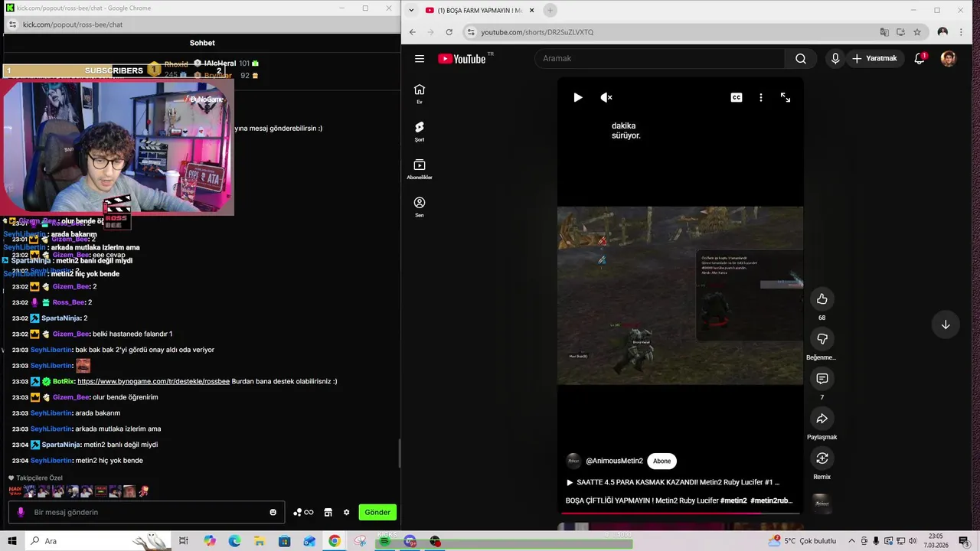Image resolution: width=980 pixels, height=551 pixels.
Task: Reload the YouTube page
Action: [x=449, y=32]
